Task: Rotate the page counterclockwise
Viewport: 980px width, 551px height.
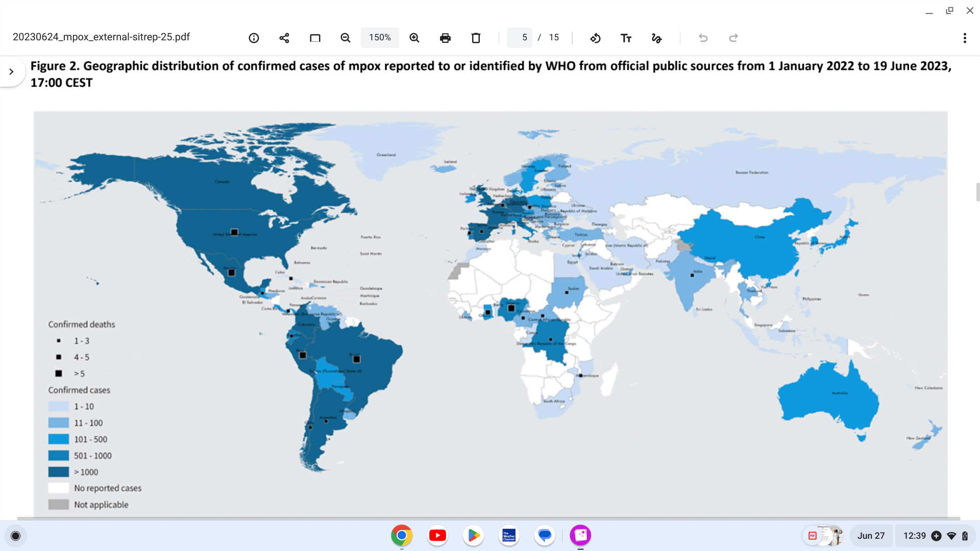Action: 595,38
